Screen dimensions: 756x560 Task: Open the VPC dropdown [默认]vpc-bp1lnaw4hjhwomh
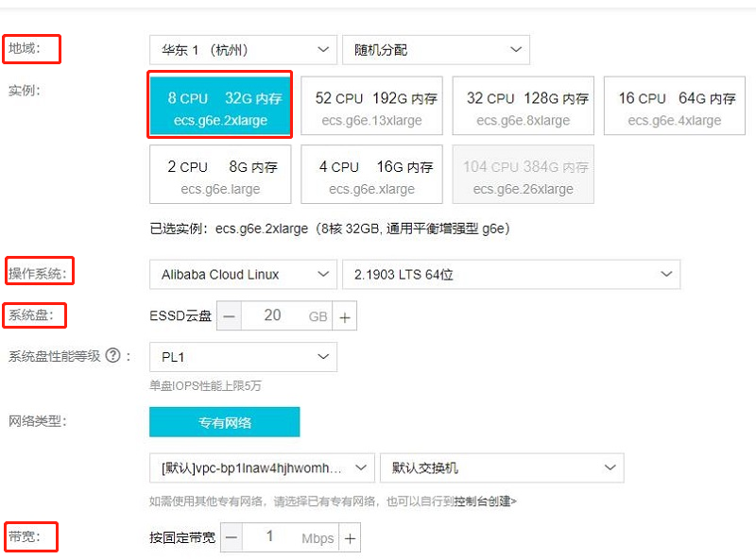262,468
